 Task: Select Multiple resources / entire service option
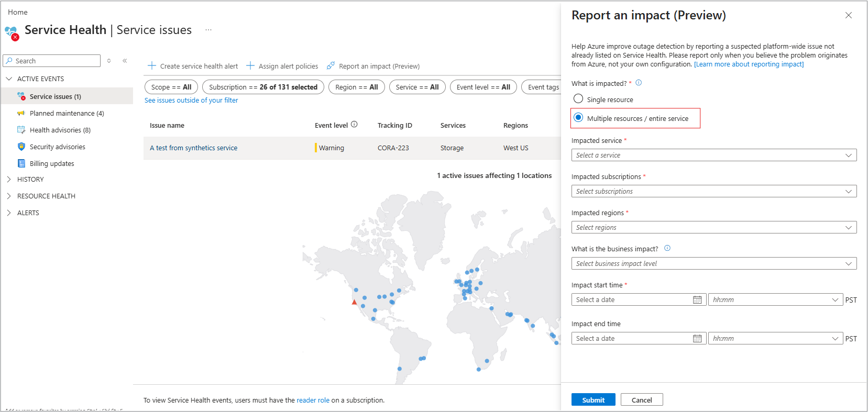(578, 118)
